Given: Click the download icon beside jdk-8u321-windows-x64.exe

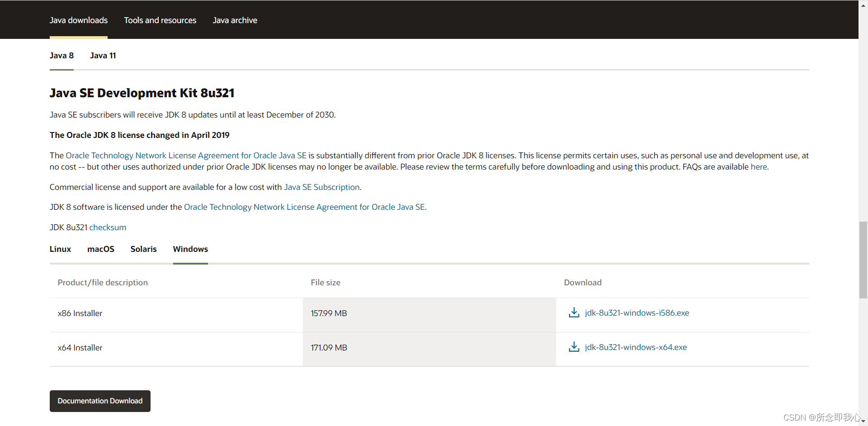Looking at the screenshot, I should point(574,347).
